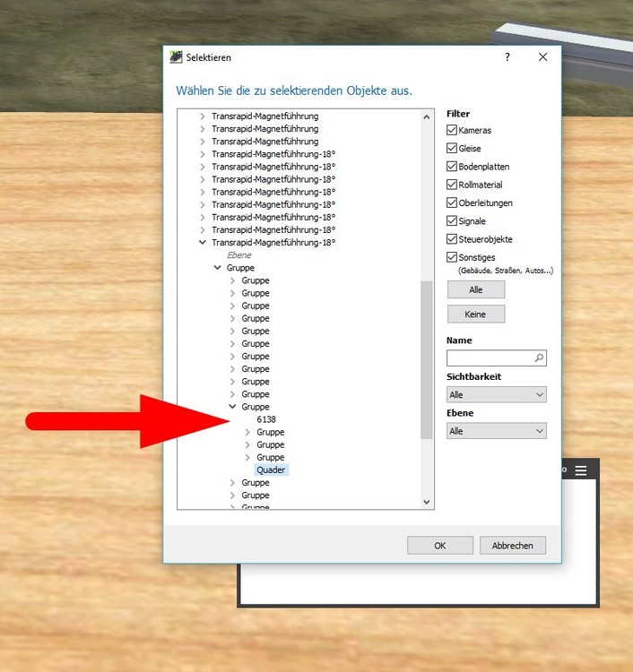
Task: Click the 'Wählen Sie die zu selektierenden Objekte aus.' heading
Action: pos(294,90)
